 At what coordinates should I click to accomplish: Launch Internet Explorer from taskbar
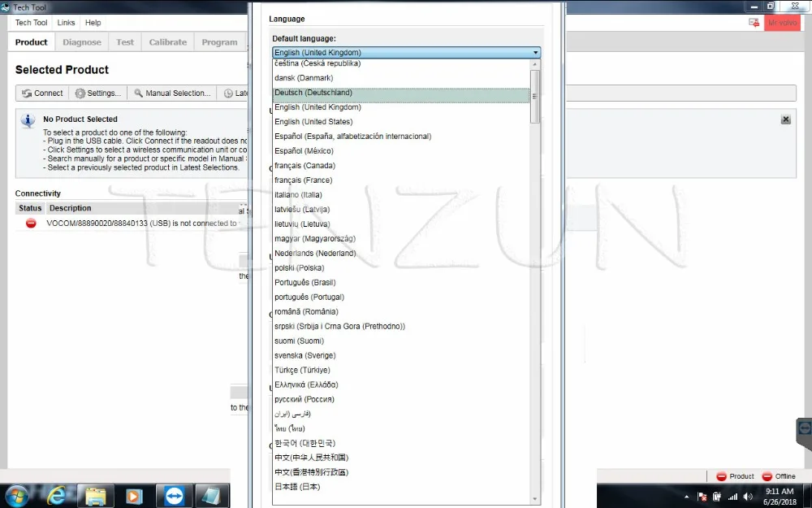pyautogui.click(x=56, y=496)
